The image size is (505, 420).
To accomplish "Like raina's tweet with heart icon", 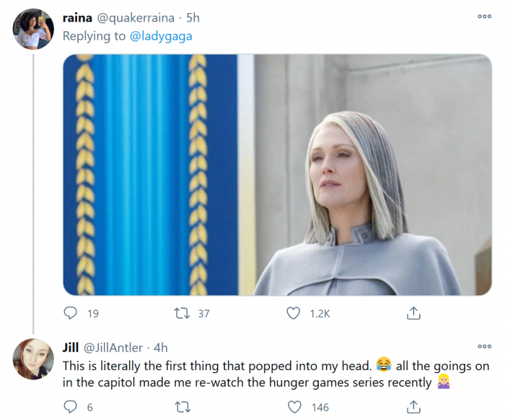I will [293, 313].
